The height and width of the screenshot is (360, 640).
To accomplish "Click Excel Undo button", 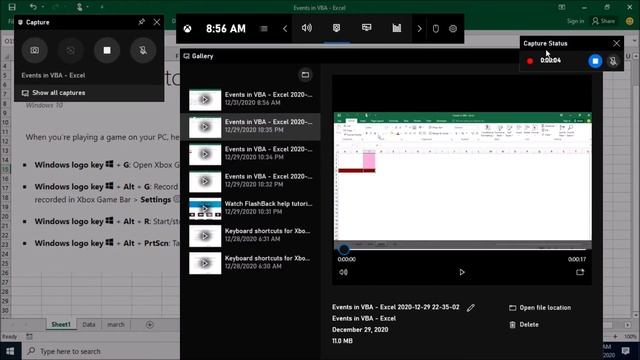I will [x=33, y=7].
